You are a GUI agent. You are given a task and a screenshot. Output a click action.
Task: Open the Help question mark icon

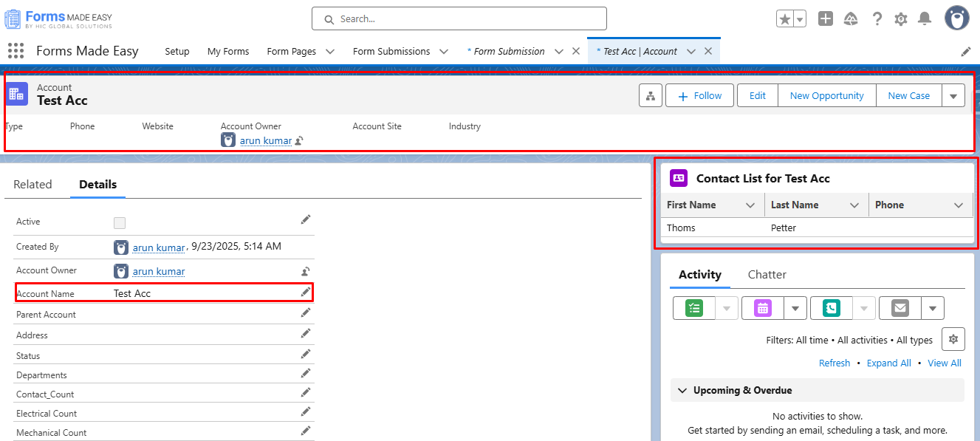click(877, 19)
